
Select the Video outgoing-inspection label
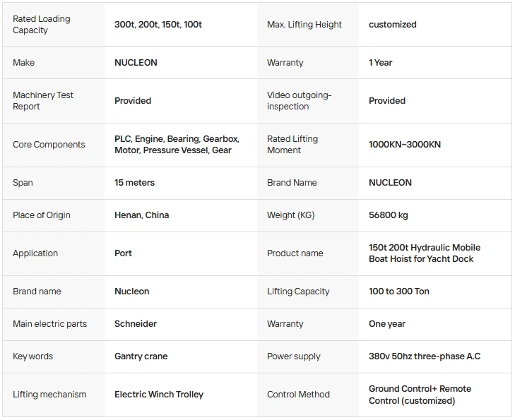point(299,100)
